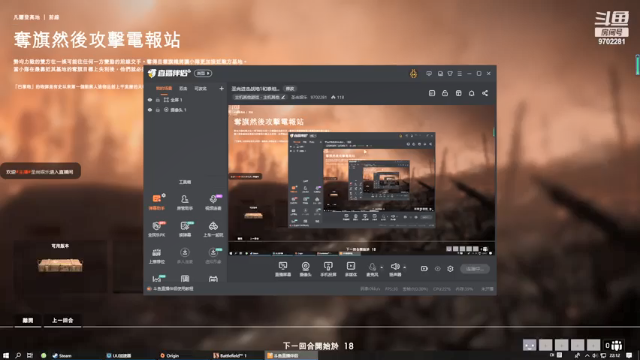Click the share icon in the stream header
This screenshot has width=640, height=360.
click(485, 93)
